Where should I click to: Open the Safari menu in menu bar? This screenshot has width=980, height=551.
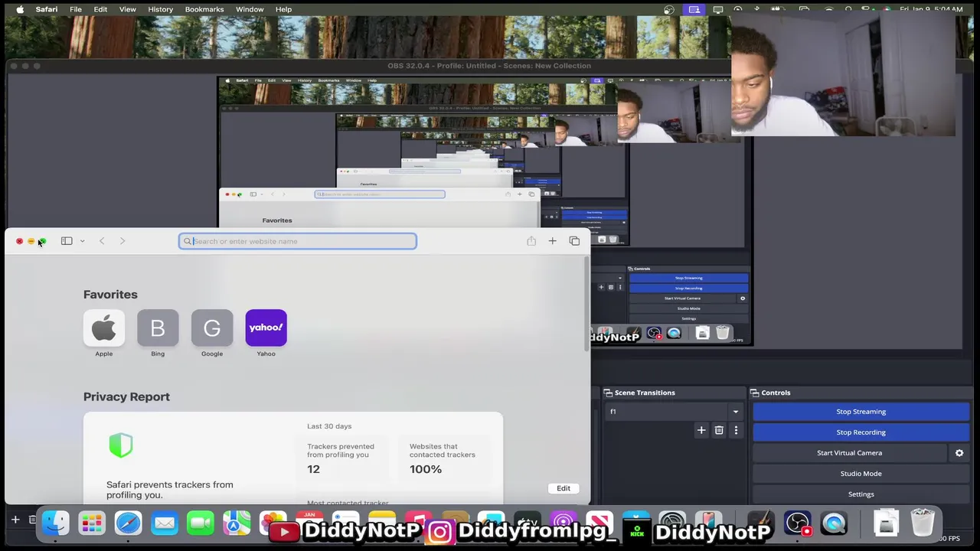47,9
